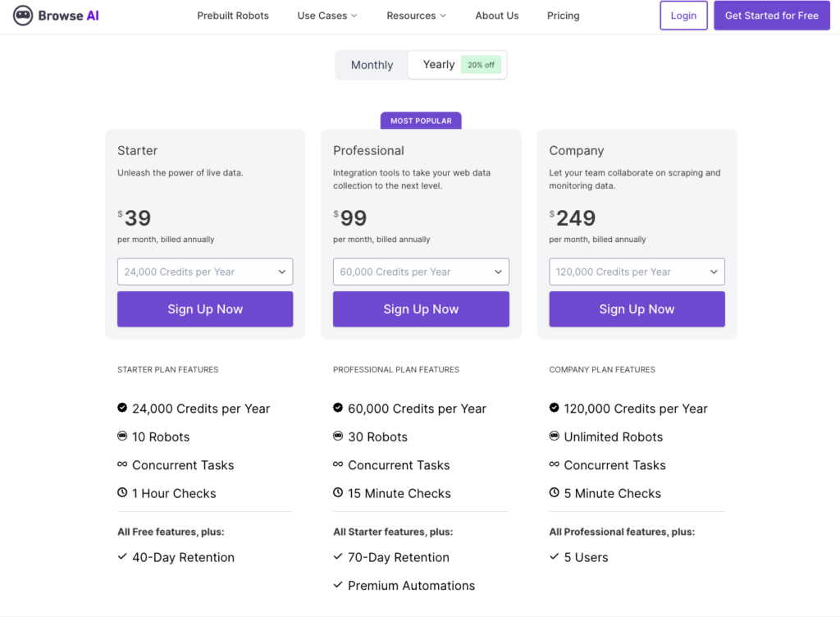Screen dimensions: 840x617
Task: Click the Professional plan title
Action: 368,150
